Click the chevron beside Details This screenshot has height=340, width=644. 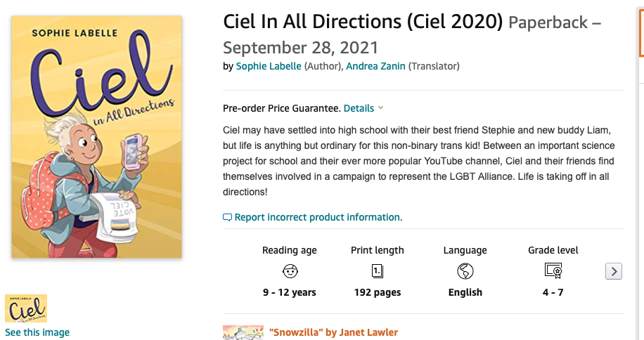[x=381, y=108]
